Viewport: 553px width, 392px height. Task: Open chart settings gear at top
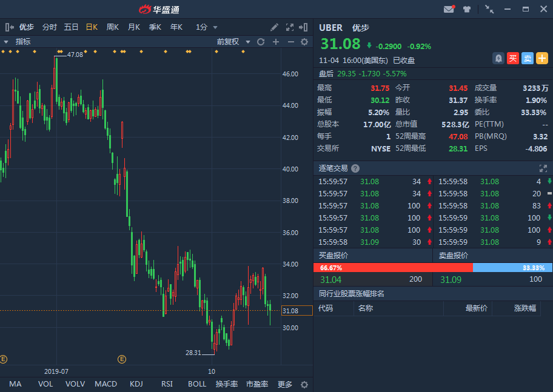304,42
